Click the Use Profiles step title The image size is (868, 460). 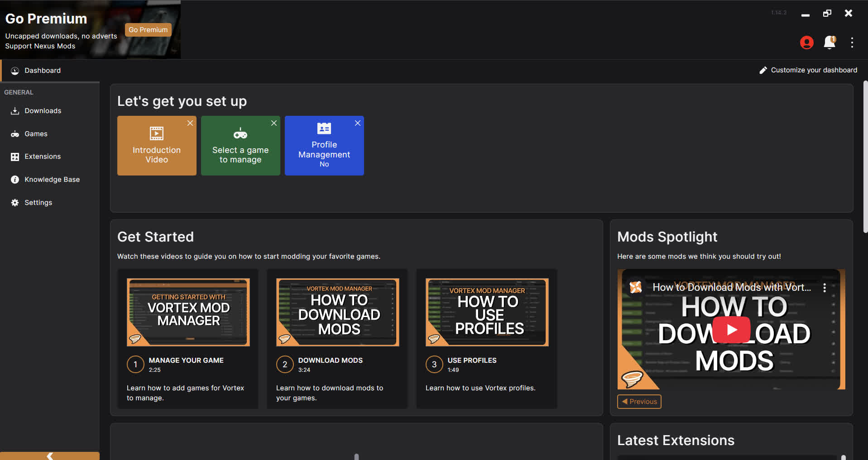point(472,360)
